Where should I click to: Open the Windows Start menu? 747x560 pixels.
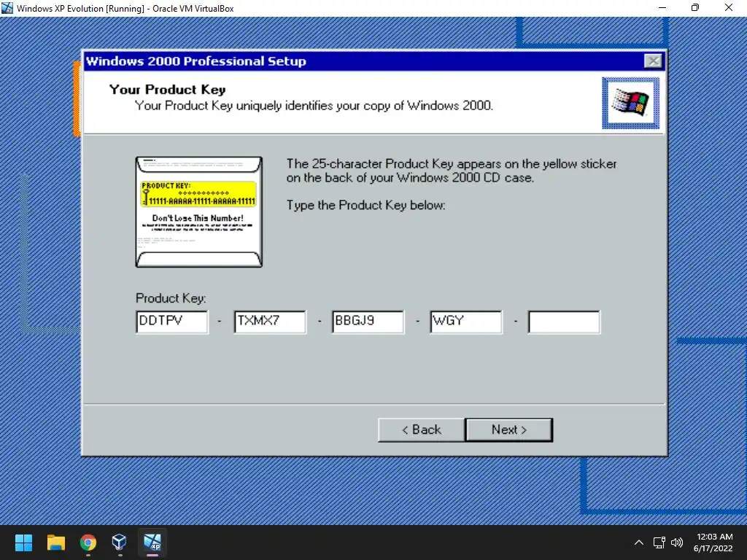23,542
